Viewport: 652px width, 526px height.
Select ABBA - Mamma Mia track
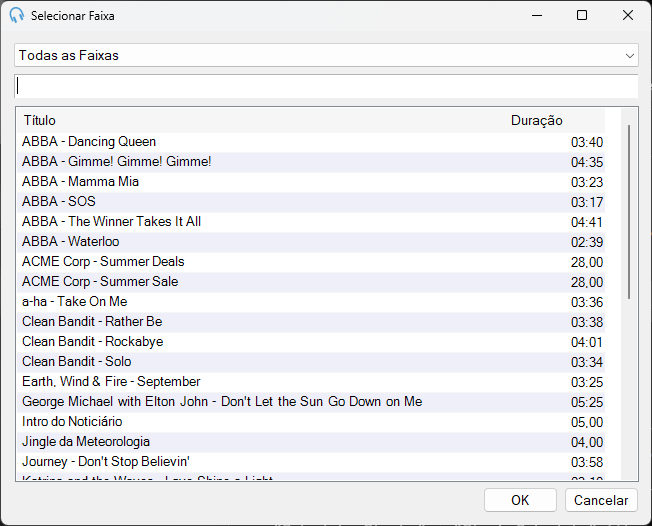coord(311,182)
